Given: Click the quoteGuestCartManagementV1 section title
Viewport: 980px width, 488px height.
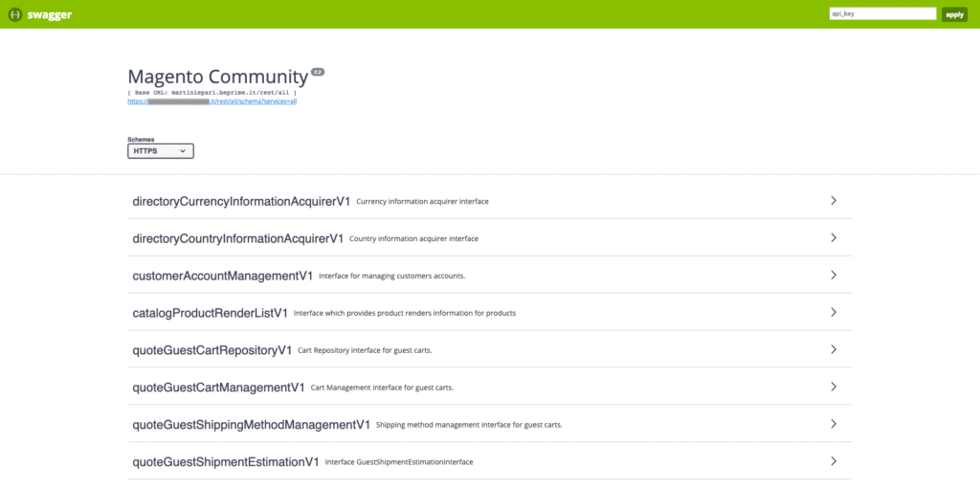Looking at the screenshot, I should [x=219, y=388].
